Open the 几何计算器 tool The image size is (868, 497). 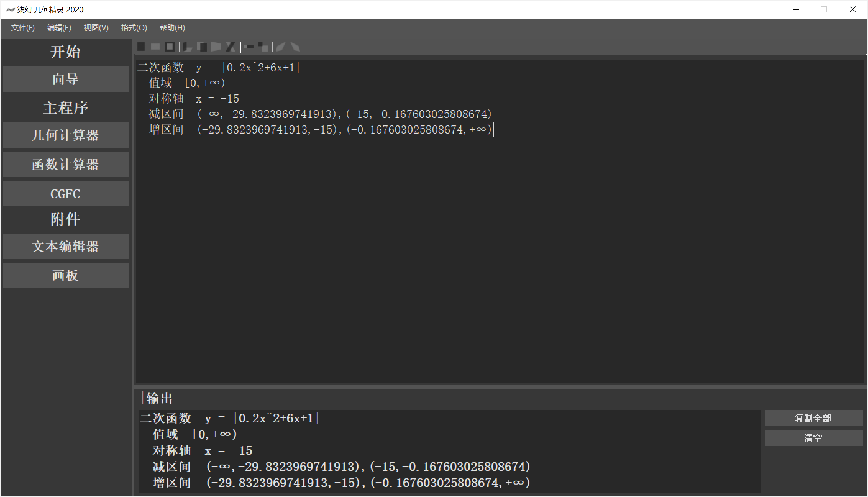(x=66, y=135)
